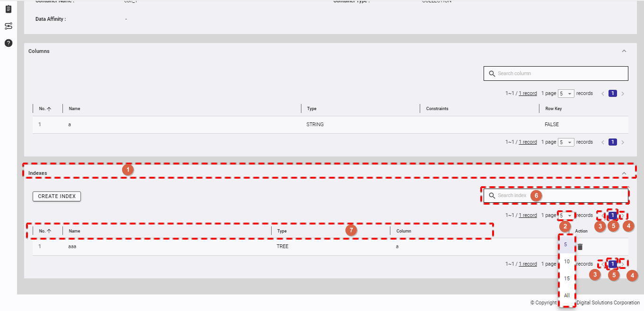The image size is (644, 311).
Task: Click '1 record' link below Indexes table
Action: click(528, 264)
